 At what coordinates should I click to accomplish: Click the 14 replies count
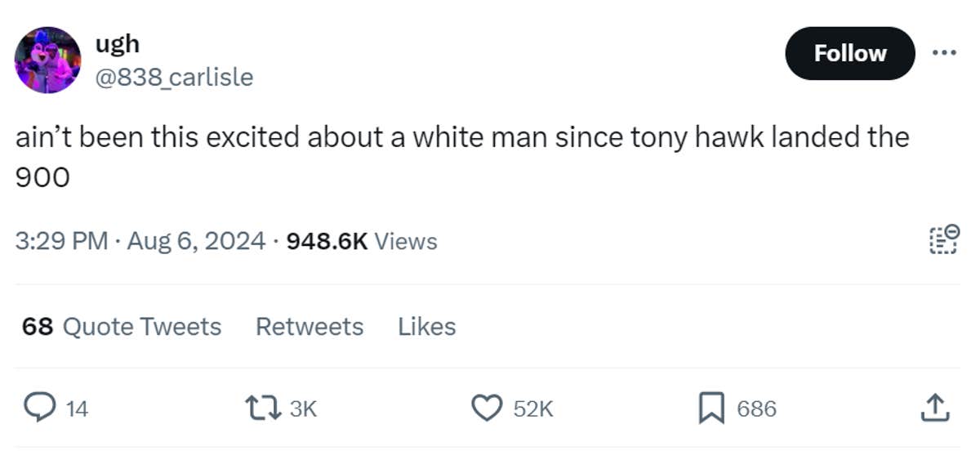(x=76, y=409)
